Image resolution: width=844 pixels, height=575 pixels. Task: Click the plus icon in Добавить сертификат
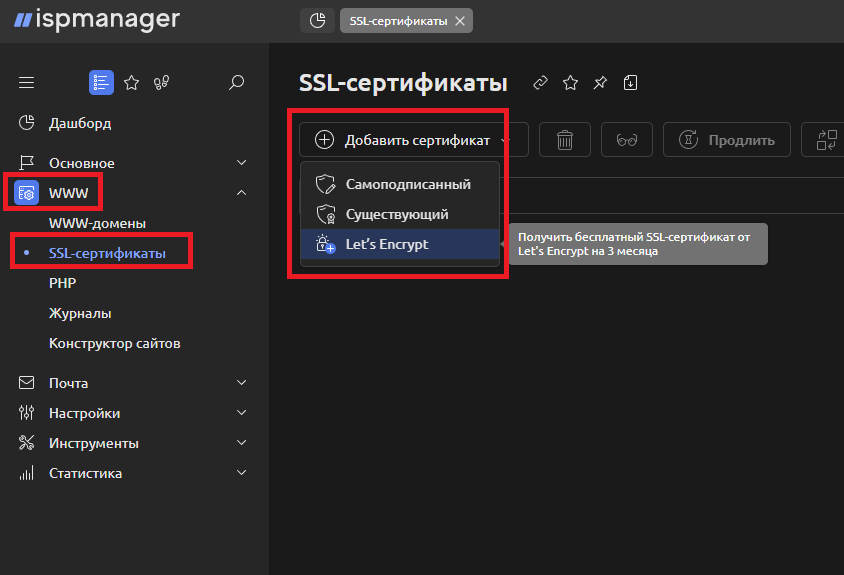coord(325,139)
